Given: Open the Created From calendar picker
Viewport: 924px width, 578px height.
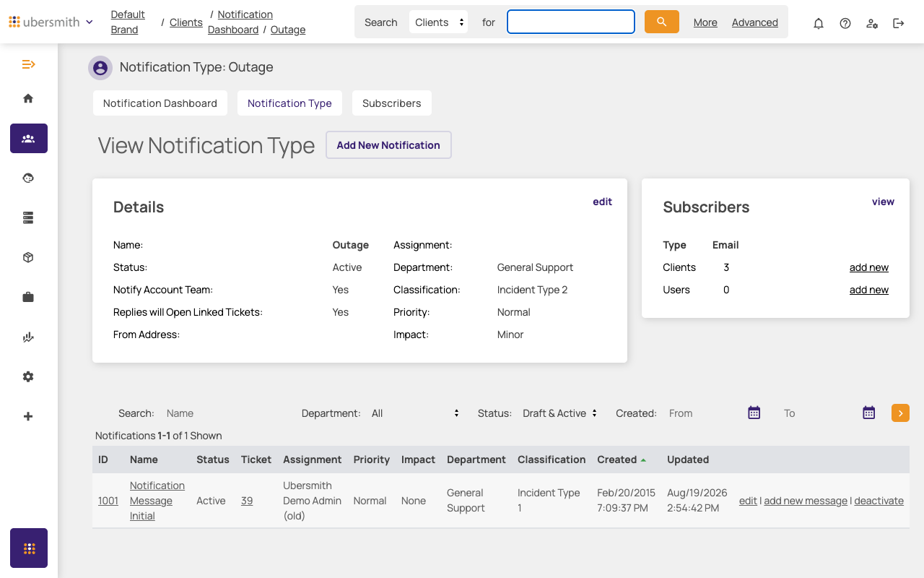Looking at the screenshot, I should [754, 413].
